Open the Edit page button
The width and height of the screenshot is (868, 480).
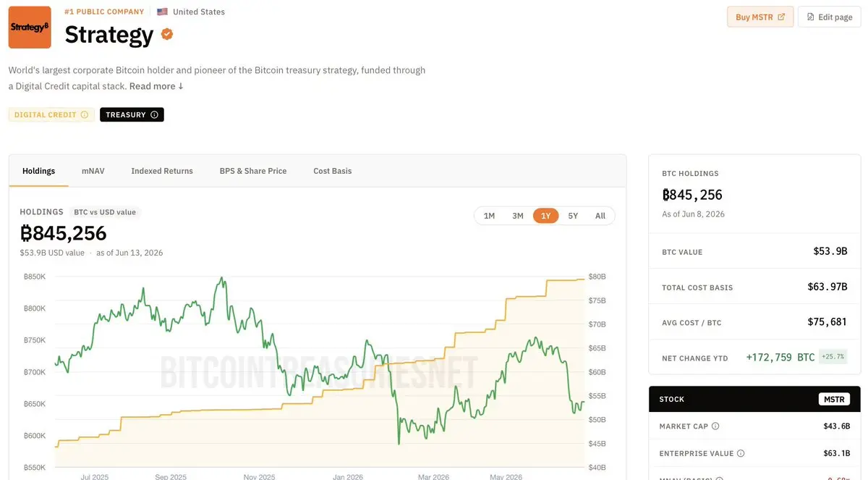829,17
